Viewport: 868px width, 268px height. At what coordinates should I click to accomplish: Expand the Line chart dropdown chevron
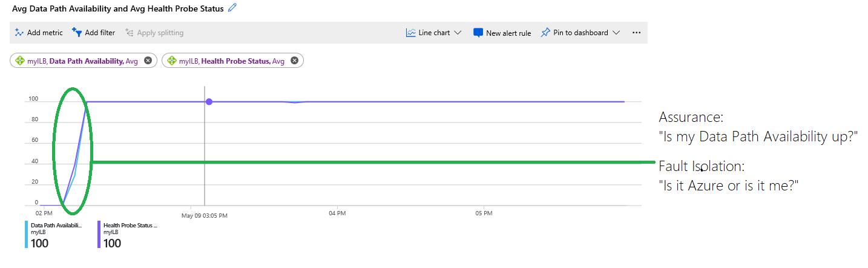point(458,33)
